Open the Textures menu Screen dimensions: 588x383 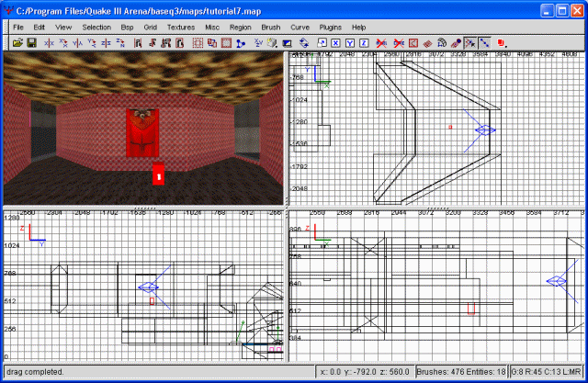(181, 28)
